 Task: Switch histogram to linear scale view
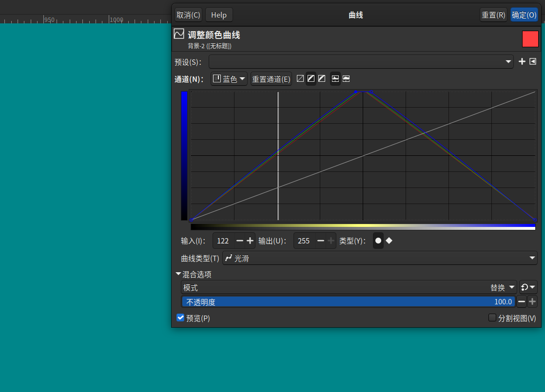pyautogui.click(x=335, y=78)
